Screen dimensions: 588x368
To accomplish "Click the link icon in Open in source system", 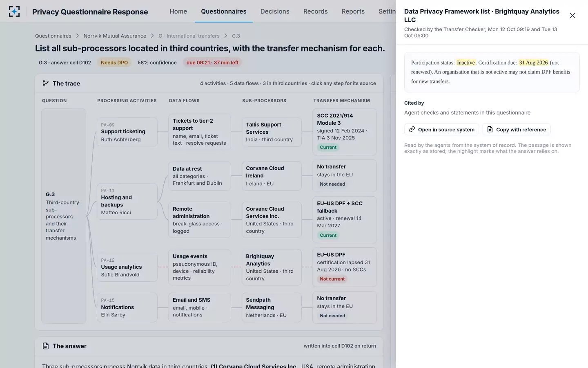I will tap(412, 129).
